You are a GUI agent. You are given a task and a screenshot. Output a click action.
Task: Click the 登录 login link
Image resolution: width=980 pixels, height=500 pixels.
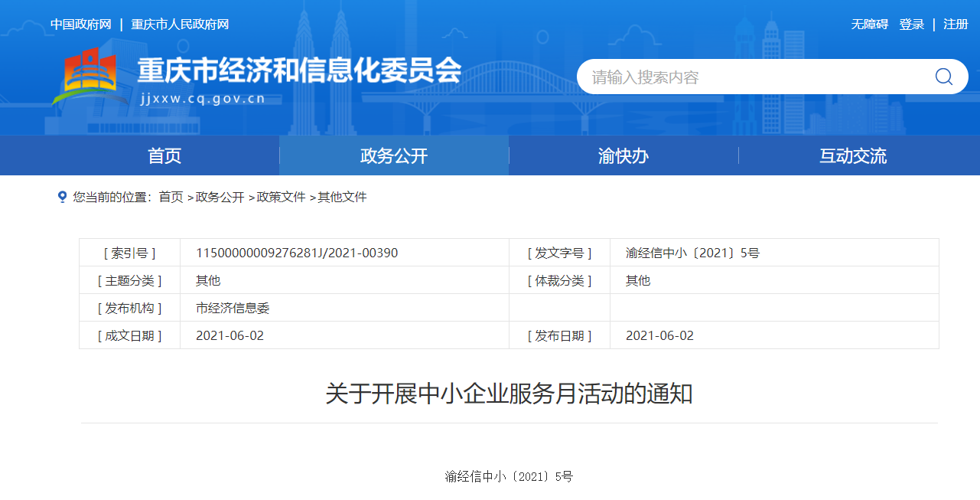pyautogui.click(x=912, y=25)
